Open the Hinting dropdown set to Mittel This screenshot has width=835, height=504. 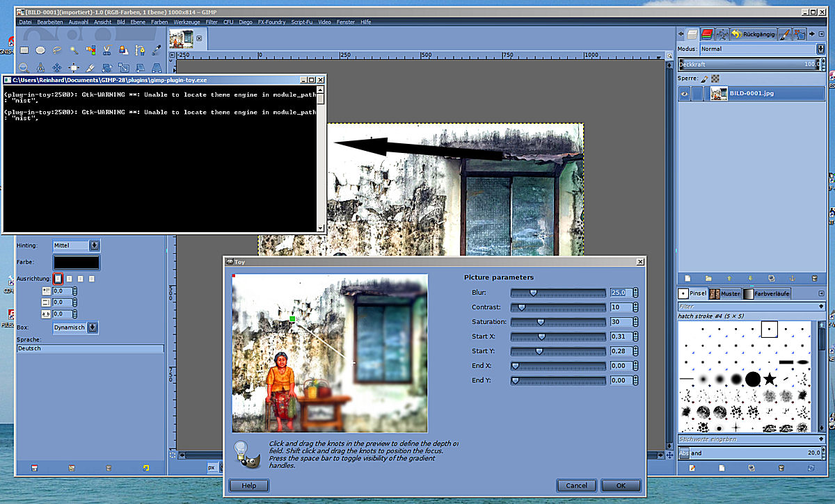(76, 245)
